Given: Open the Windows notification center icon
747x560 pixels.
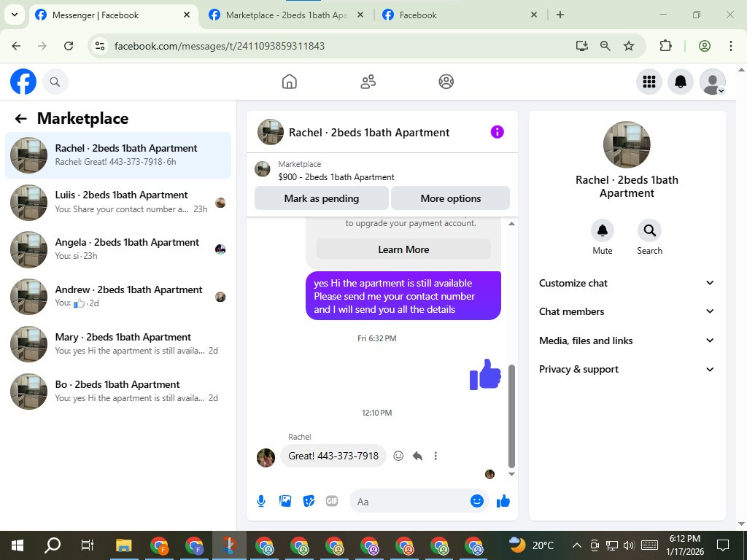Looking at the screenshot, I should [x=723, y=545].
